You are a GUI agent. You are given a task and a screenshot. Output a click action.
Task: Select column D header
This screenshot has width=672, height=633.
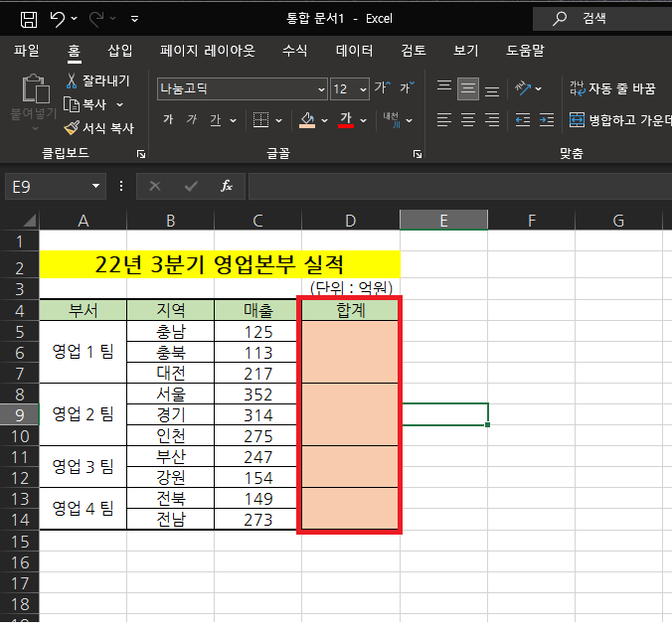(x=351, y=221)
